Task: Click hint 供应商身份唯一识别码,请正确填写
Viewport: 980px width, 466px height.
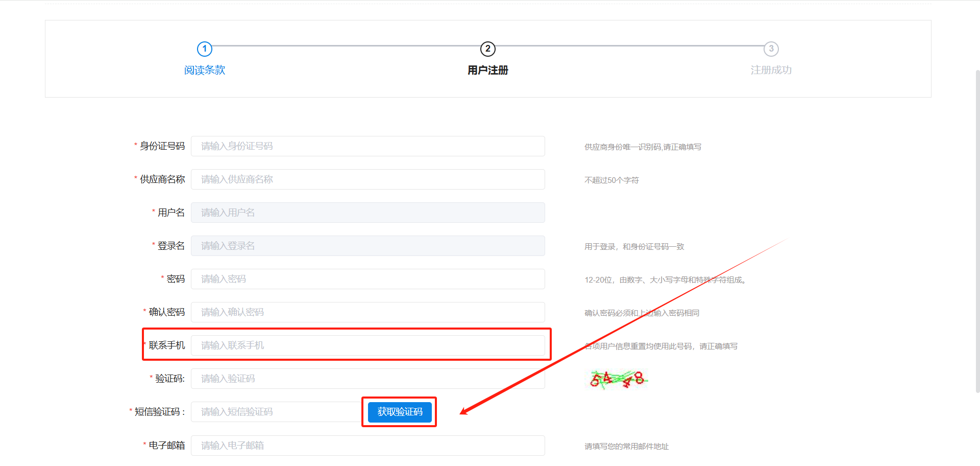Action: pyautogui.click(x=643, y=147)
